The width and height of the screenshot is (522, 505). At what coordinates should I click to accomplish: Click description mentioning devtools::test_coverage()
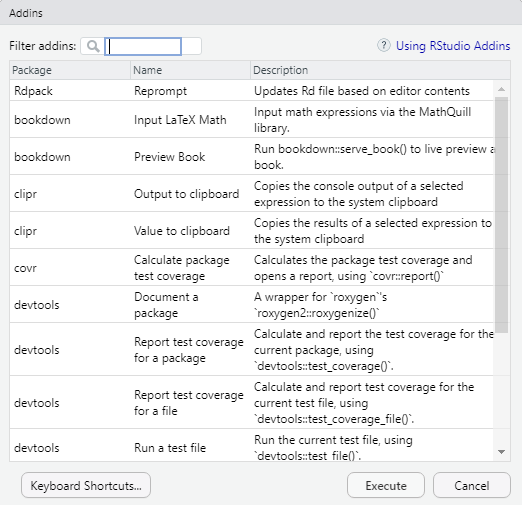click(374, 350)
